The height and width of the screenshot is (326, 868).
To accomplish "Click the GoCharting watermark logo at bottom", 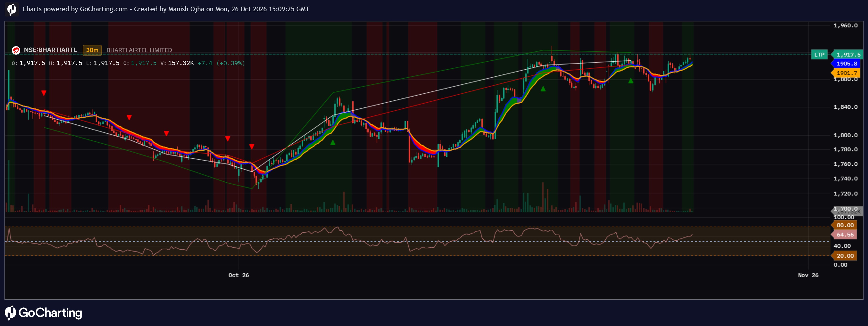I will coord(43,313).
